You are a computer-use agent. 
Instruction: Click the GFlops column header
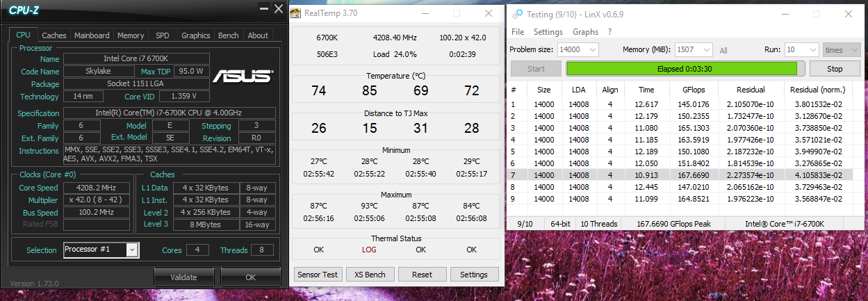(694, 90)
